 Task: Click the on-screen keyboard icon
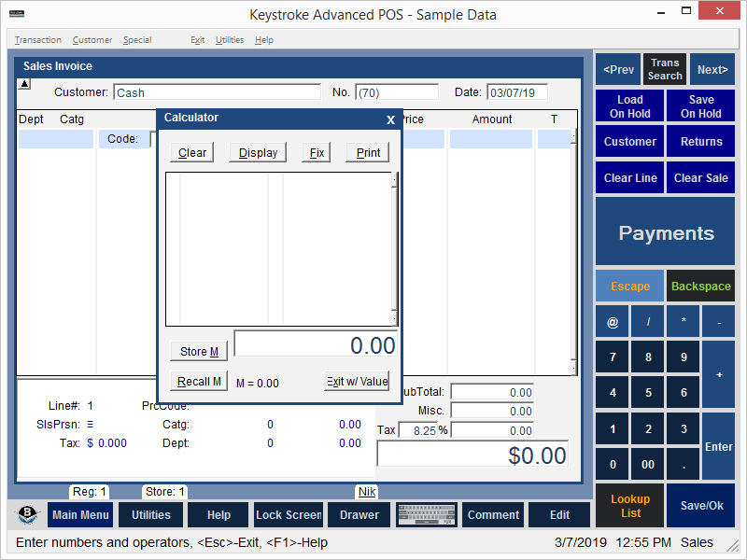click(x=426, y=515)
